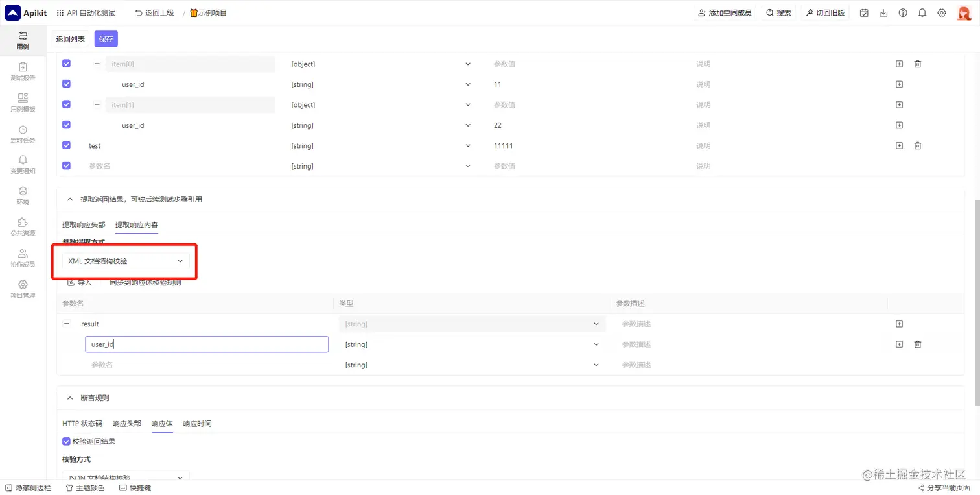Switch to HTTP 状态码 tab
980x495 pixels.
(82, 424)
